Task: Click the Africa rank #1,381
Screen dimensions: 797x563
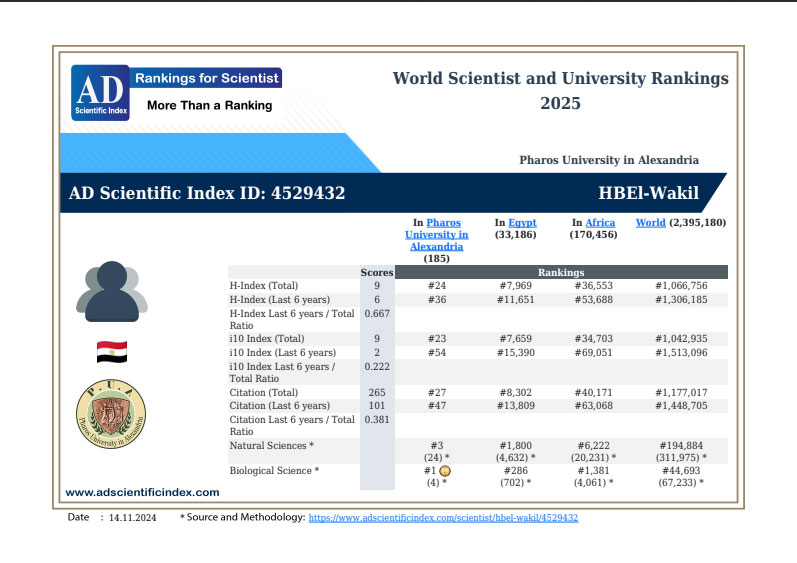Action: [x=594, y=471]
